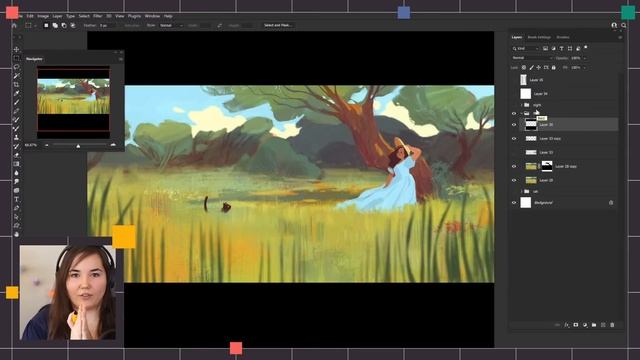Click the Navigator zoom slider handle

(78, 146)
